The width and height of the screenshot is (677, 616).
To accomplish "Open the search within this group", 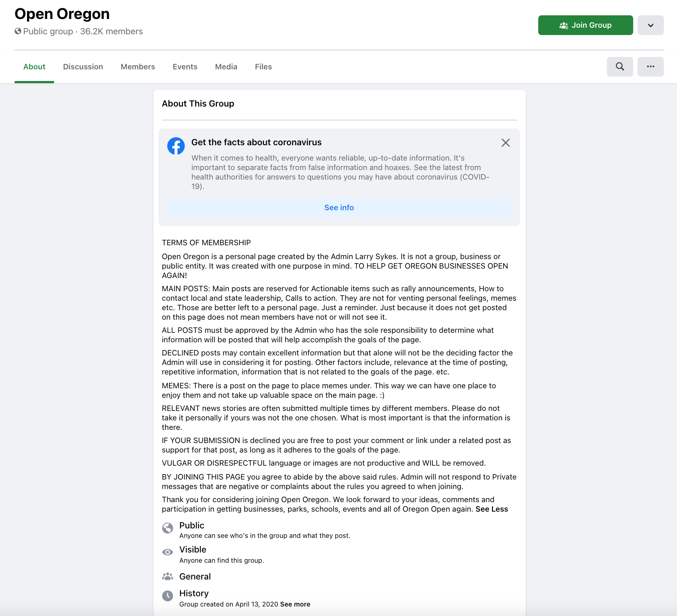I will pyautogui.click(x=620, y=66).
